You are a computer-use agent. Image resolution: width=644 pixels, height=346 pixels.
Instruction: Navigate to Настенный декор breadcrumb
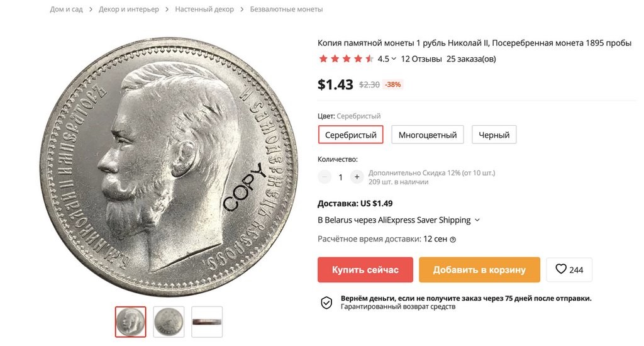click(x=204, y=9)
